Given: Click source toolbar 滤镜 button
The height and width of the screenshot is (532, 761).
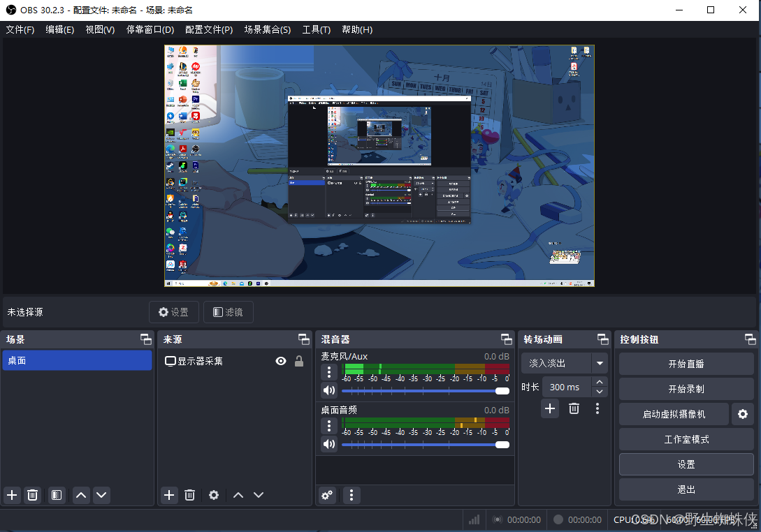Looking at the screenshot, I should 228,312.
